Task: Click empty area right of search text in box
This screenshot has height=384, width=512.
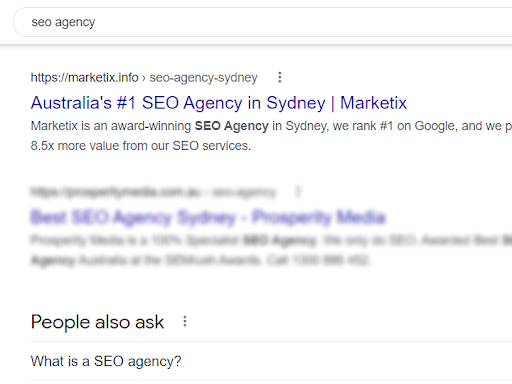Action: coord(300,22)
